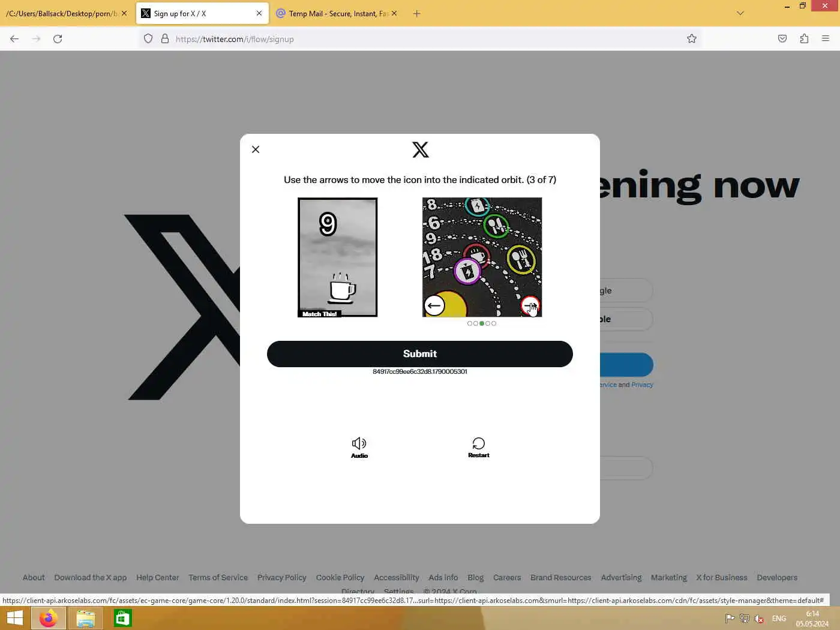The image size is (840, 630).
Task: Open the Extensions puzzle icon
Action: click(x=804, y=39)
